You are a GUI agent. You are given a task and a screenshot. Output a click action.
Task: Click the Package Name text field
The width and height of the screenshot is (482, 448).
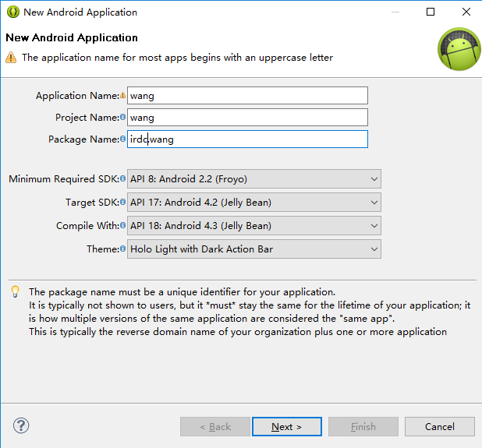tap(247, 139)
